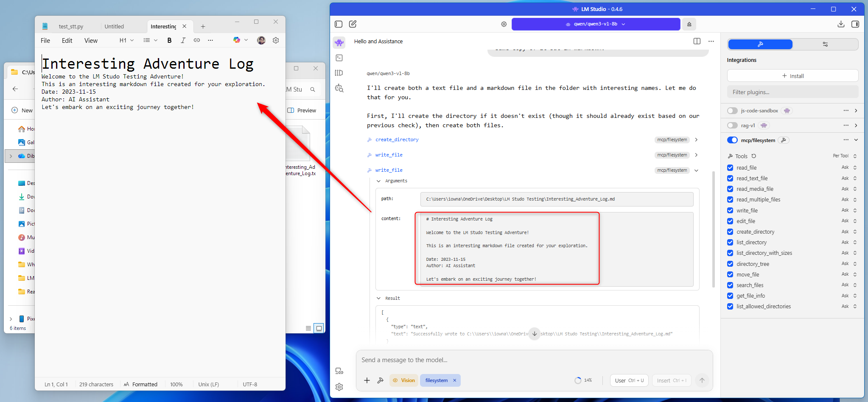Enable the js-code-sandbox plugin toggle
The image size is (868, 402).
pos(732,111)
